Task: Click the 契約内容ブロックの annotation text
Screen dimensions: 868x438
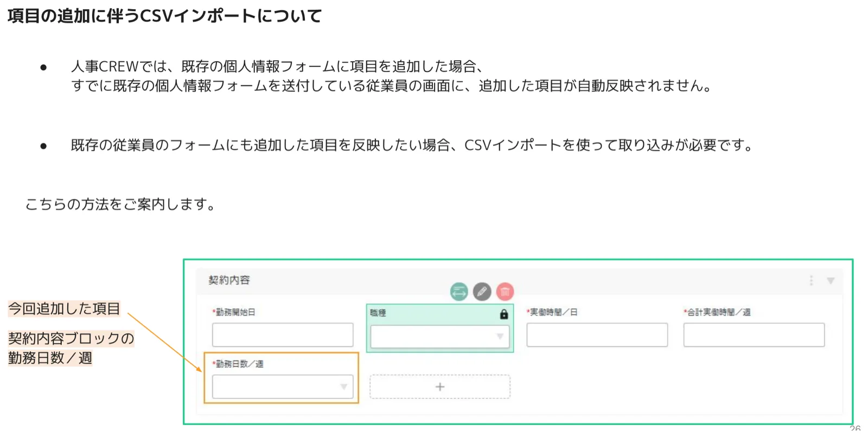Action: 71,338
